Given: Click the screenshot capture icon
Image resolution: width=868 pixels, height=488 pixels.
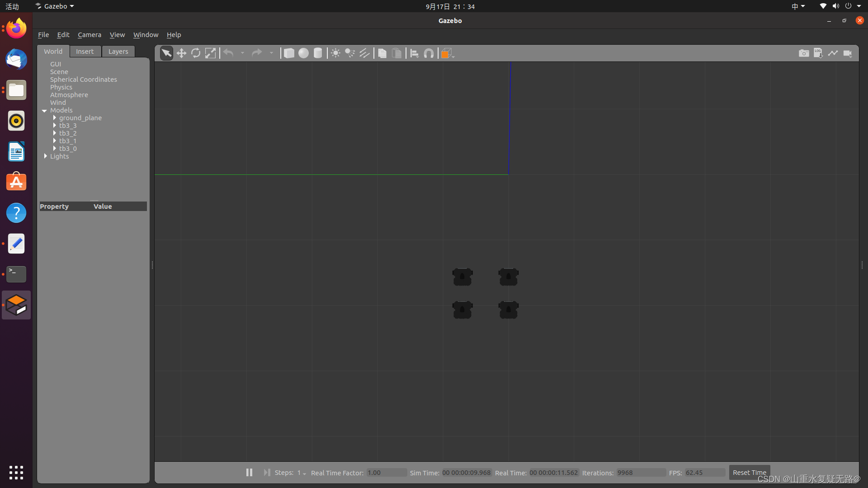Looking at the screenshot, I should 804,53.
